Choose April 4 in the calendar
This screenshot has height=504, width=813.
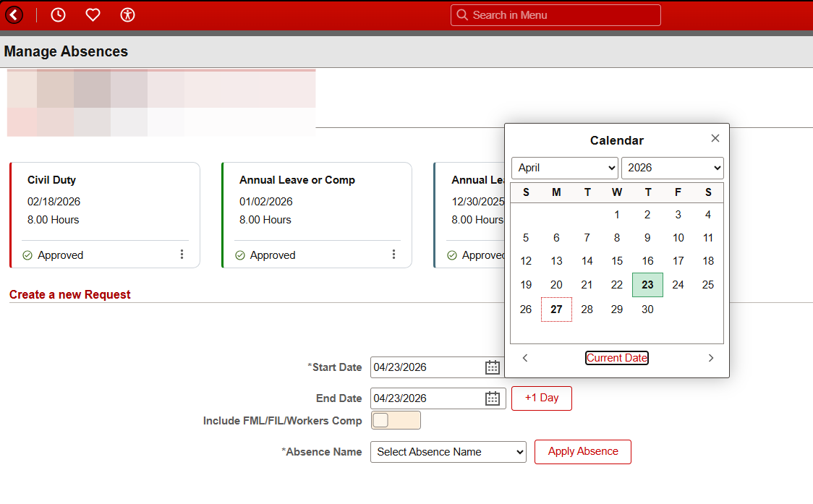point(708,215)
